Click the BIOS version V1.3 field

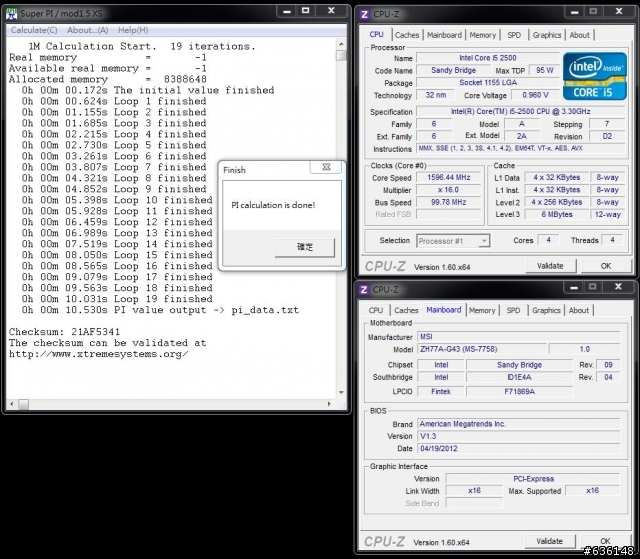[518, 436]
